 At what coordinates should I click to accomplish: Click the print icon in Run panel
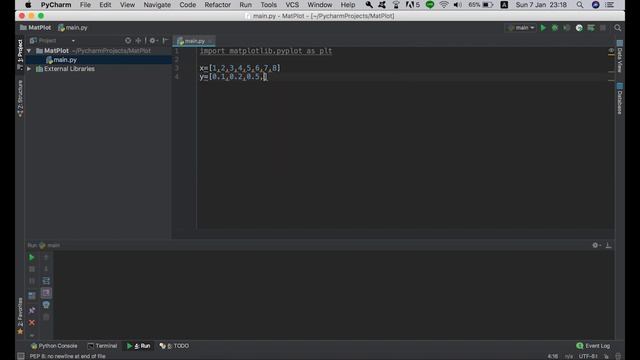(46, 305)
